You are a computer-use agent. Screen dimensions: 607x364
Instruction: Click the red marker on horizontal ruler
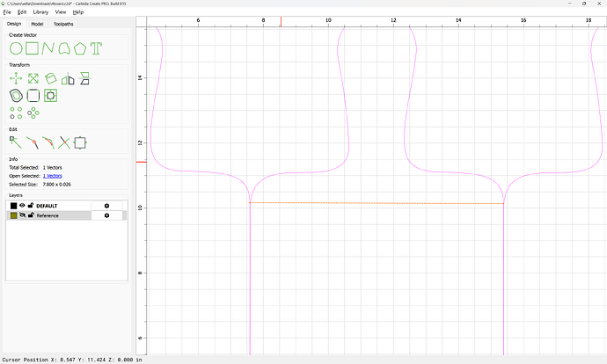point(281,22)
